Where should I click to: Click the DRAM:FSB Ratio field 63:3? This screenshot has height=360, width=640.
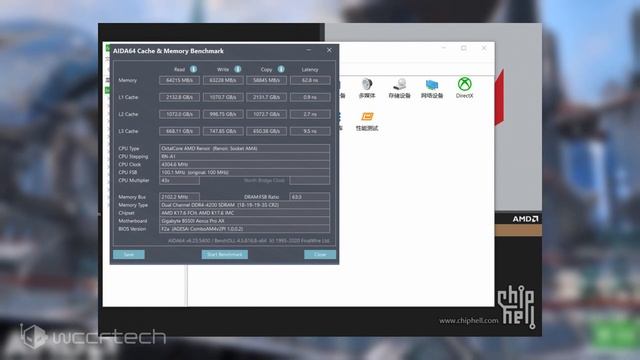pyautogui.click(x=309, y=197)
